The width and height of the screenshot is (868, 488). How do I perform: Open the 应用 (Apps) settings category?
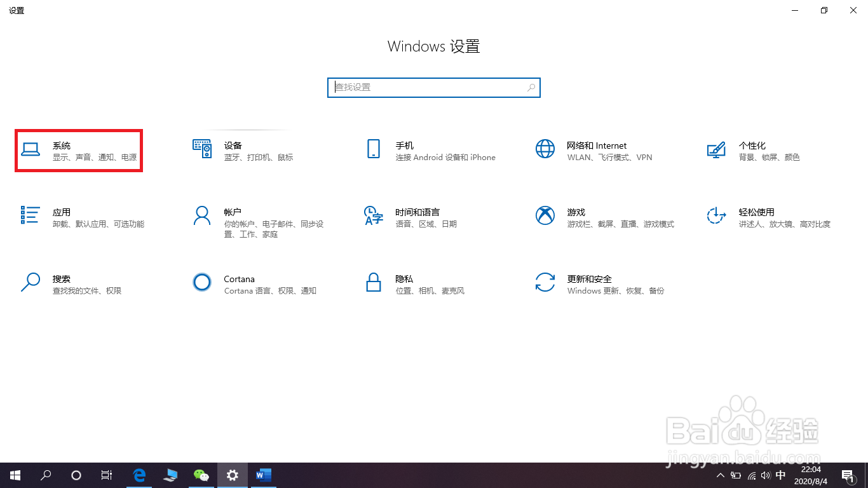pos(83,217)
